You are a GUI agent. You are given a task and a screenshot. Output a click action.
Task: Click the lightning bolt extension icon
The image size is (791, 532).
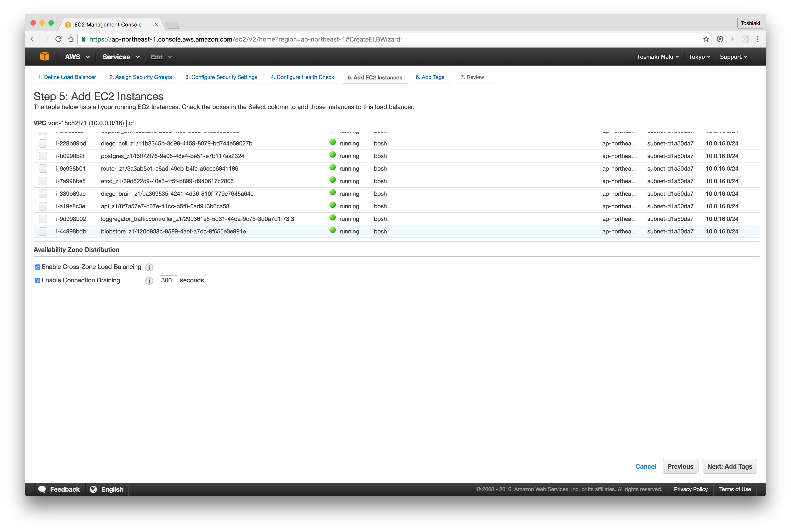click(732, 39)
